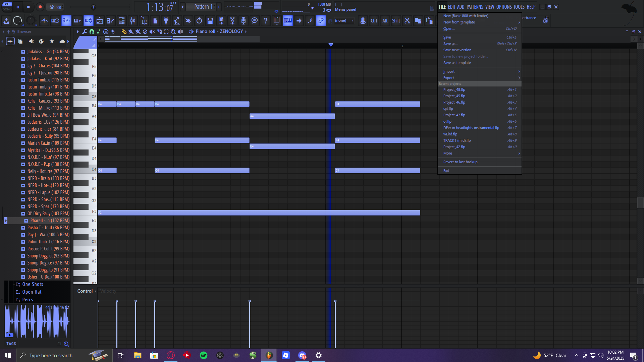Click Revert to last backup
The image size is (644, 362).
click(460, 162)
